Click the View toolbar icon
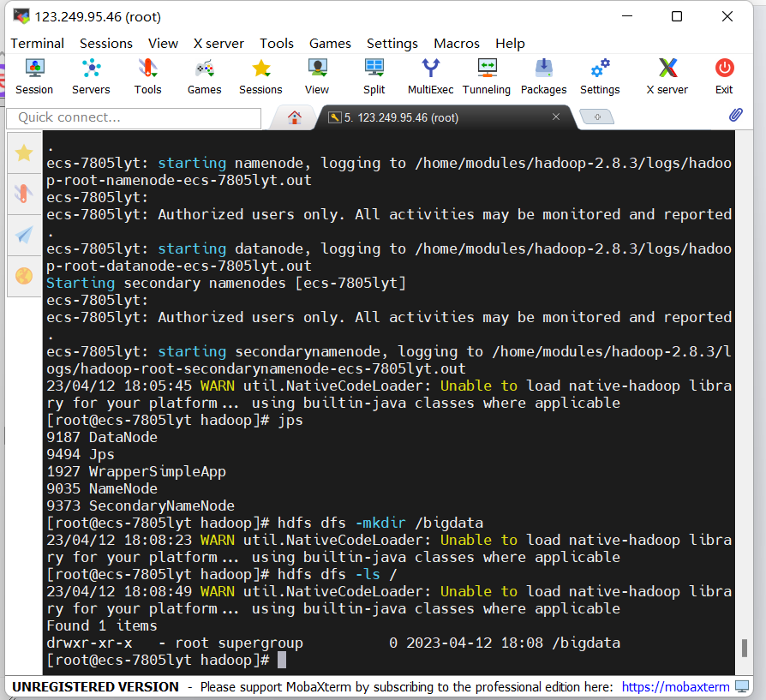The width and height of the screenshot is (766, 700). (x=317, y=76)
